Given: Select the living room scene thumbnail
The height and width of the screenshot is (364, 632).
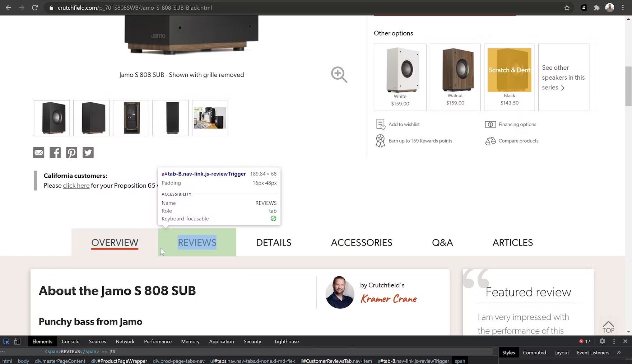Looking at the screenshot, I should [x=210, y=118].
